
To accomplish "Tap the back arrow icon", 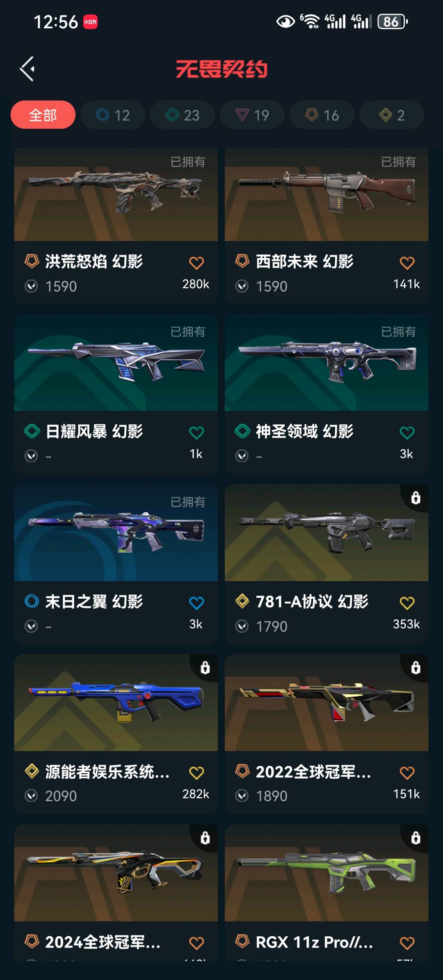I will click(27, 69).
